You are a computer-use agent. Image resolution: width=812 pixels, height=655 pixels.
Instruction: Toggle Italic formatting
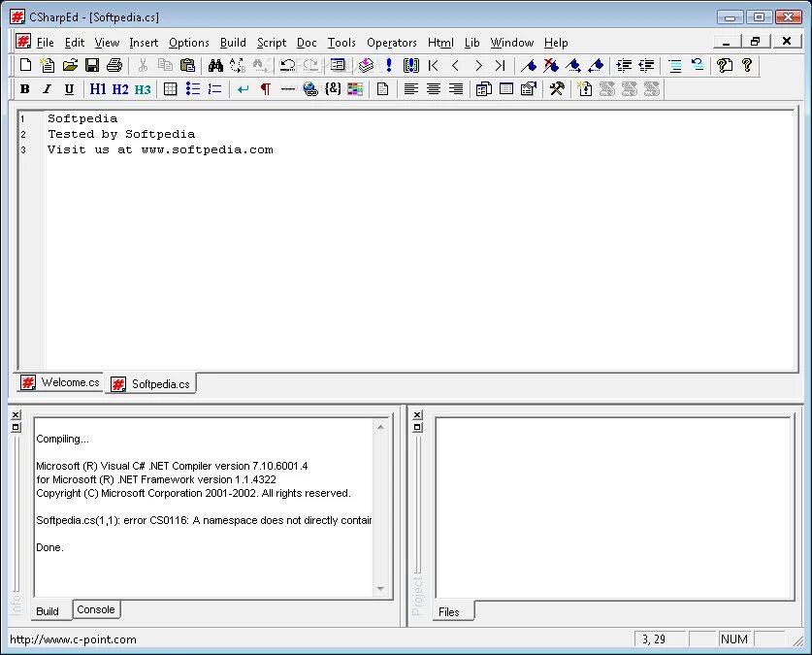point(48,89)
